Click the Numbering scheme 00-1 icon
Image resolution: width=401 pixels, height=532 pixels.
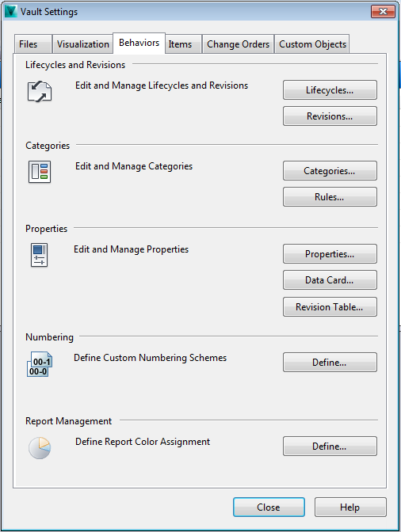(x=40, y=364)
